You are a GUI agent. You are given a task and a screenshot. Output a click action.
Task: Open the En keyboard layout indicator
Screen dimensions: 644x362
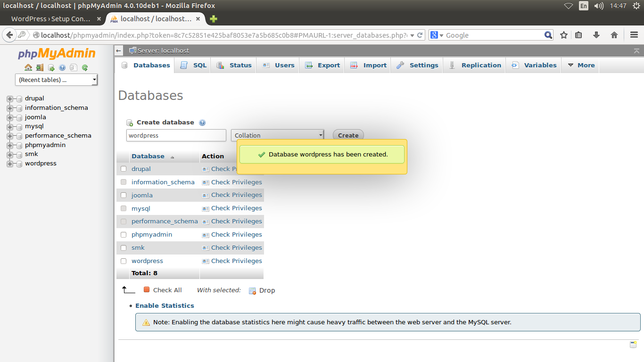[x=584, y=6]
